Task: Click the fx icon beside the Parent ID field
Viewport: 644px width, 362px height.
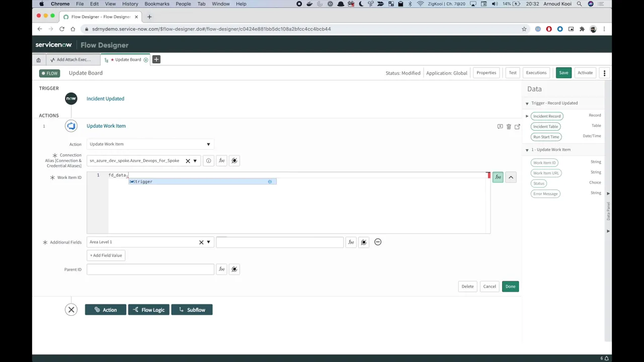Action: 221,269
